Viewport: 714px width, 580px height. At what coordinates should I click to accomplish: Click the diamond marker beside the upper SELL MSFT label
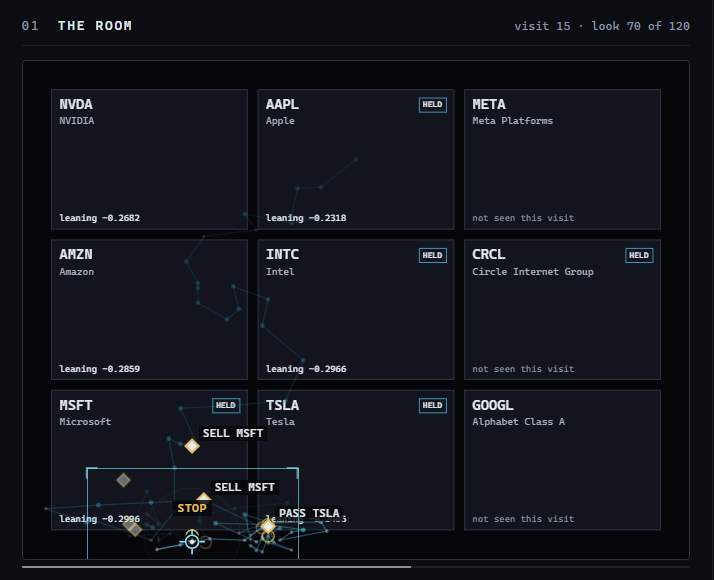point(192,446)
